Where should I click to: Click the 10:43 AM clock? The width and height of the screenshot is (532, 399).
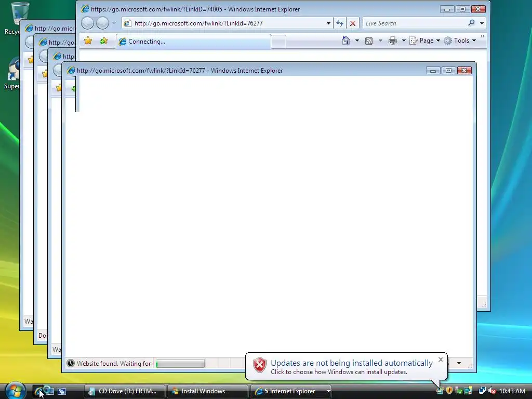512,391
